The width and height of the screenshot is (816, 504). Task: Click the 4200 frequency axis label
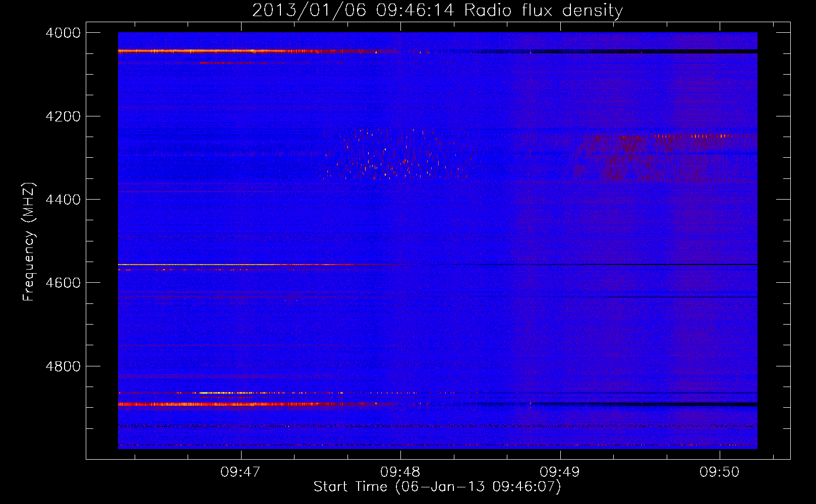(x=63, y=116)
